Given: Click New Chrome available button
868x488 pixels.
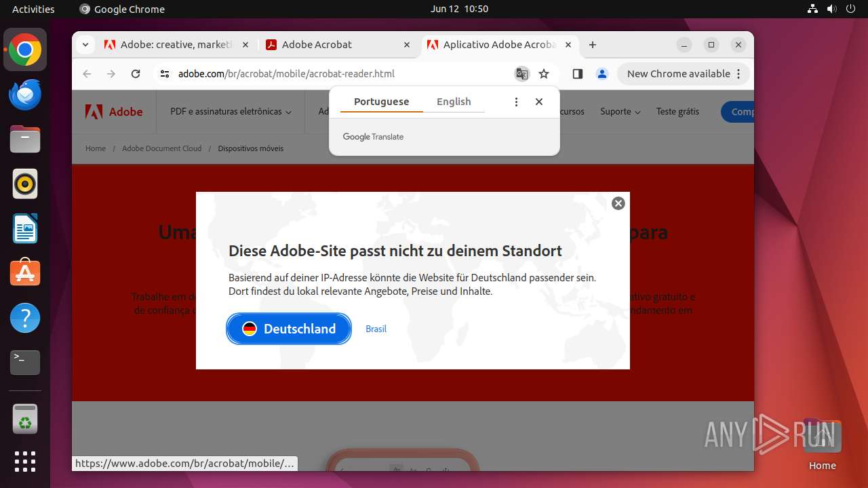Looking at the screenshot, I should (683, 74).
